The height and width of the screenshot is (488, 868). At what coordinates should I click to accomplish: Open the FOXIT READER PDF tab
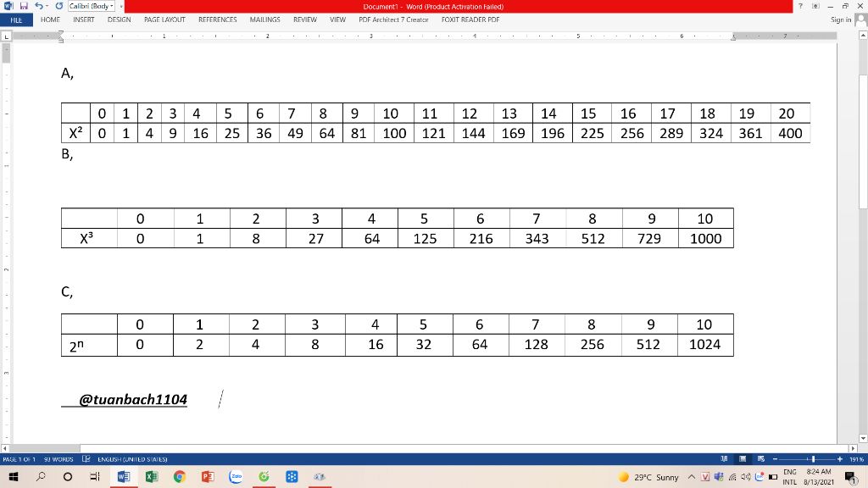point(470,20)
